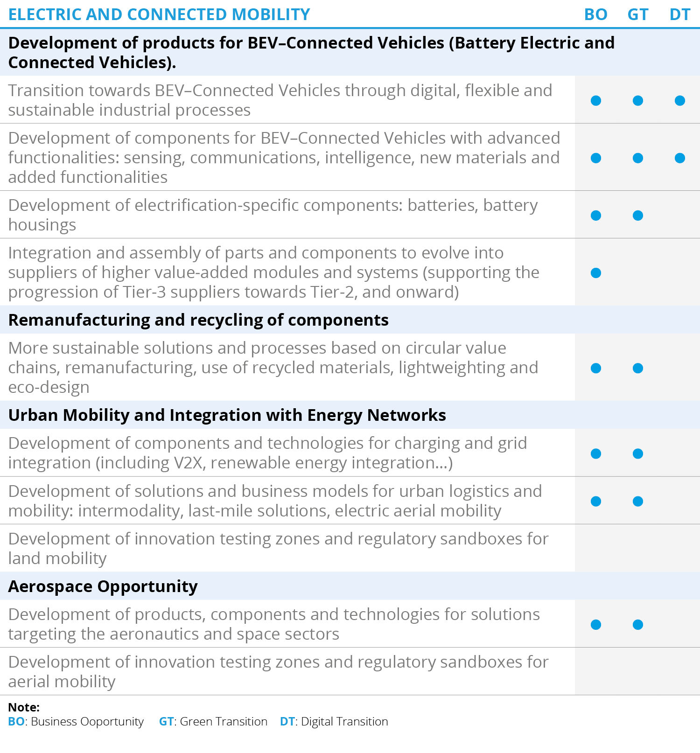This screenshot has width=700, height=753.
Task: Click DT dot in Transition towards BEV row
Action: tap(680, 100)
